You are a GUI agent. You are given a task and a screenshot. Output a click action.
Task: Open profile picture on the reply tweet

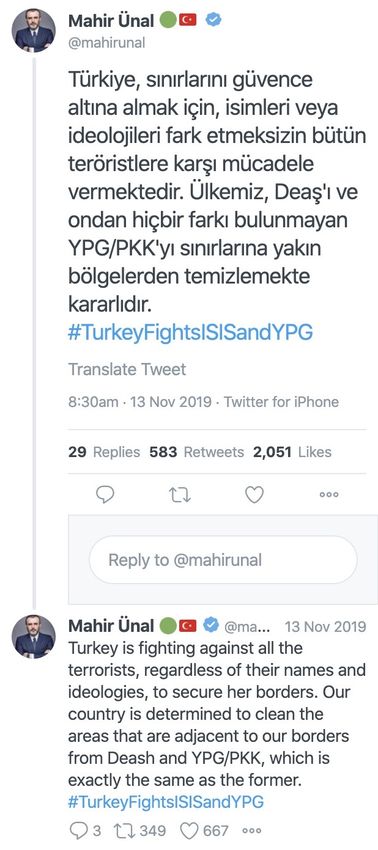point(34,636)
